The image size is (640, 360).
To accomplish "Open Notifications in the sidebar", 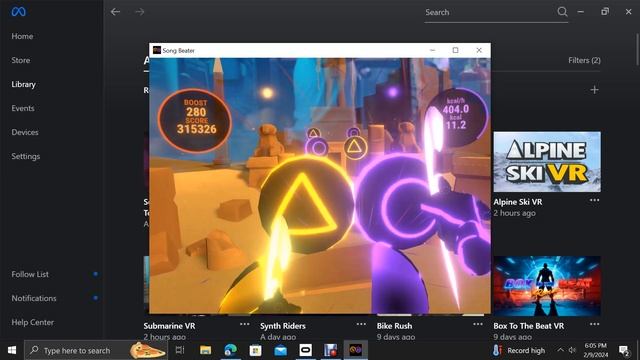I will tap(33, 298).
